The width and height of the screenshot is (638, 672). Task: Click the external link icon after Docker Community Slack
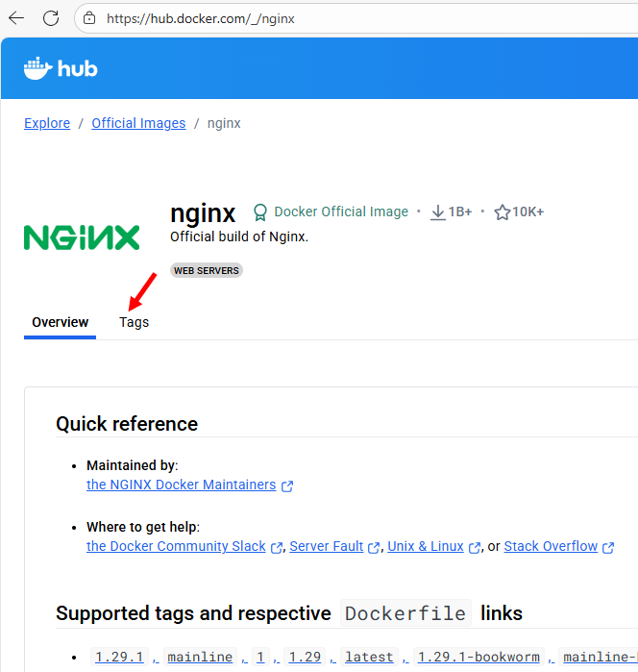(277, 548)
